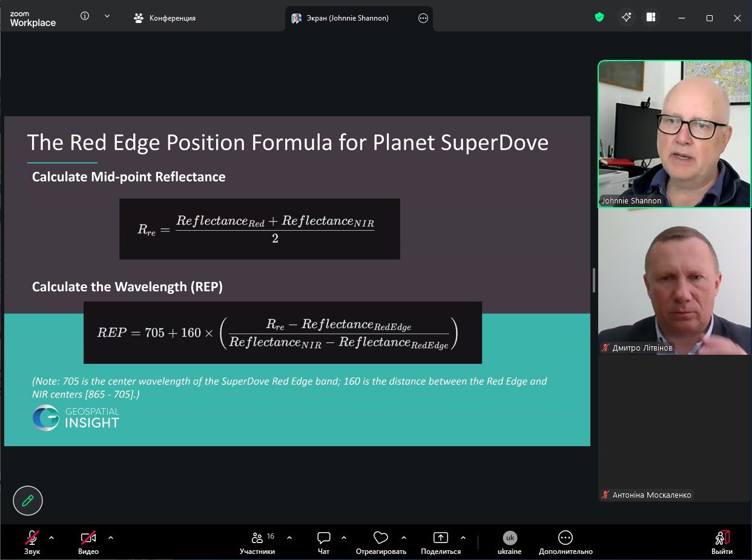Click the green pencil annotate button
Screen dimensions: 752x560
pyautogui.click(x=28, y=501)
